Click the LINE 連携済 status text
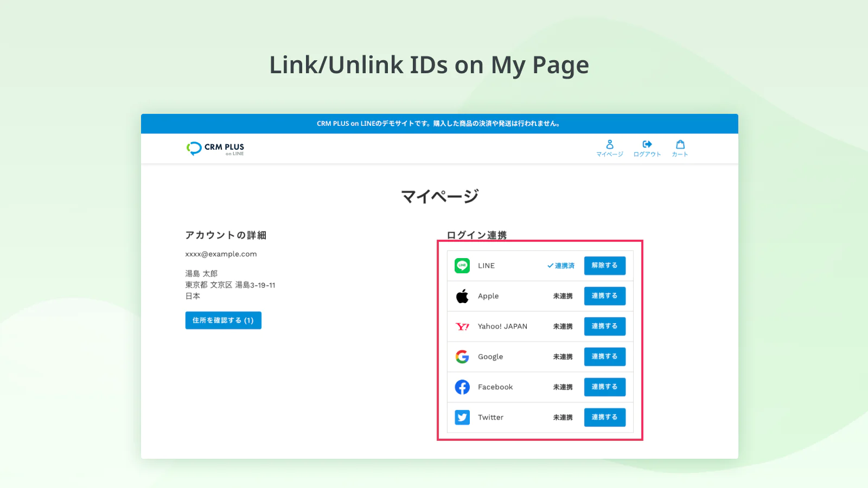 click(561, 266)
